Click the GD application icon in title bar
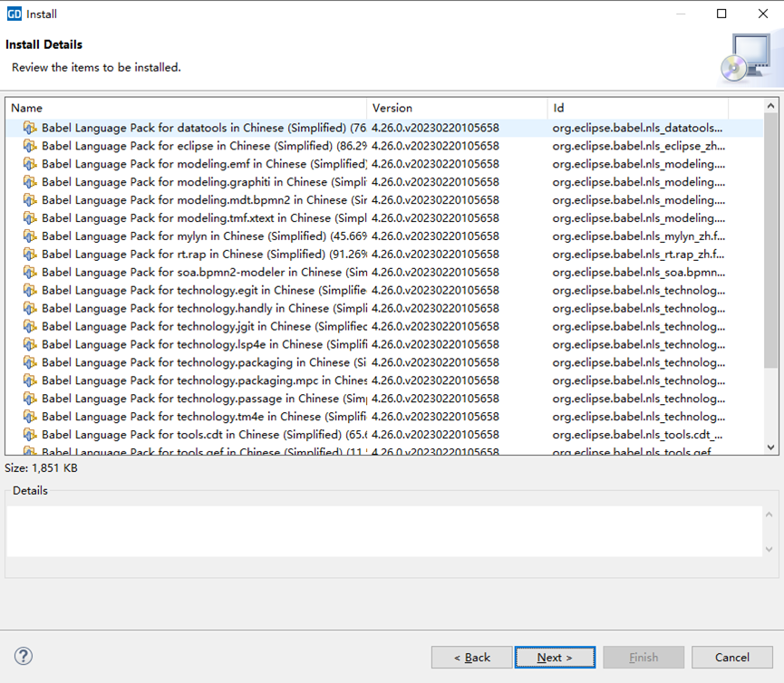The width and height of the screenshot is (784, 683). (14, 14)
